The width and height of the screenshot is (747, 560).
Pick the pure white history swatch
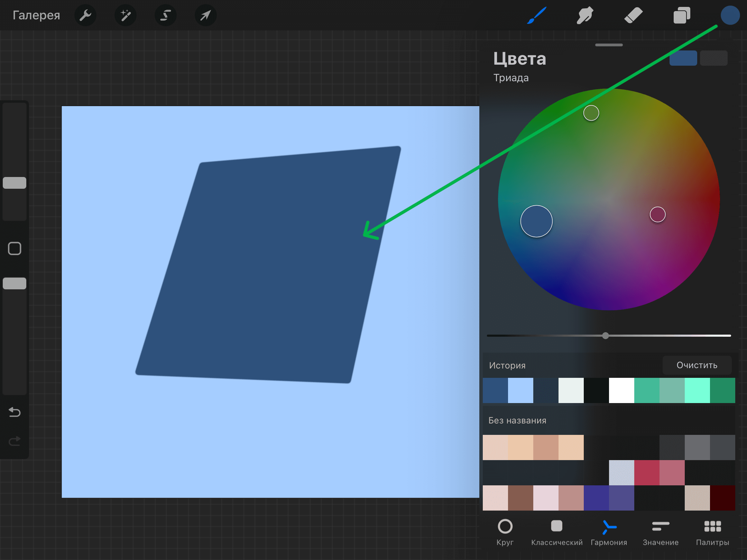point(621,390)
